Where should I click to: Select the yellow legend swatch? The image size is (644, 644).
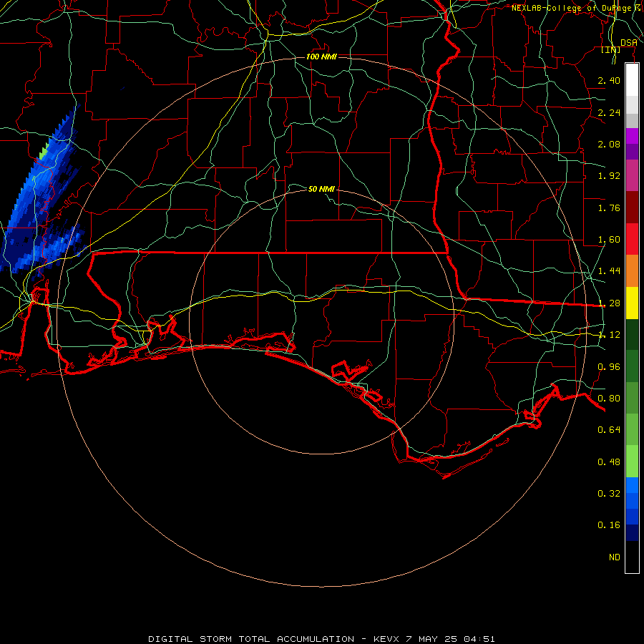[632, 303]
